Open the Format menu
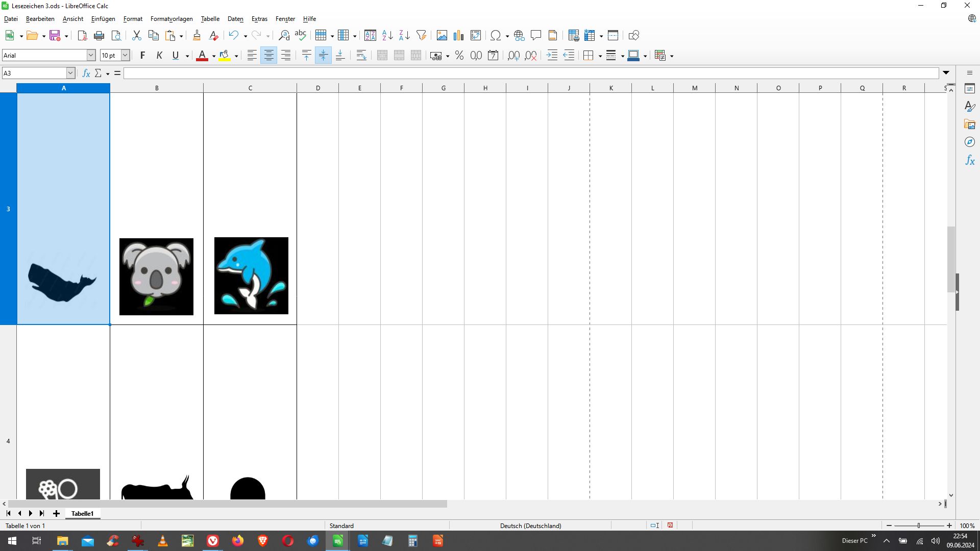 point(133,19)
